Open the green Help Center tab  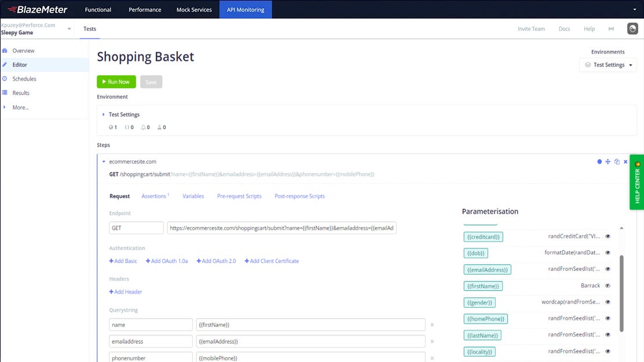click(x=637, y=182)
